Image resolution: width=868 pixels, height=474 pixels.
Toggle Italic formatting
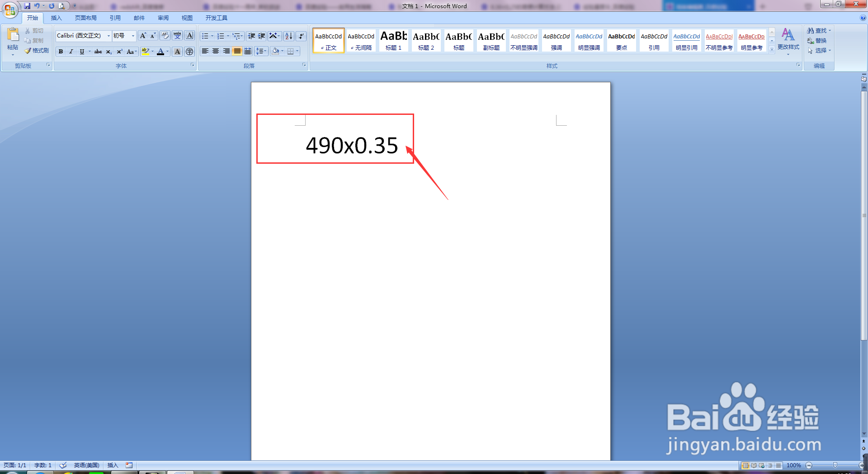(x=71, y=52)
